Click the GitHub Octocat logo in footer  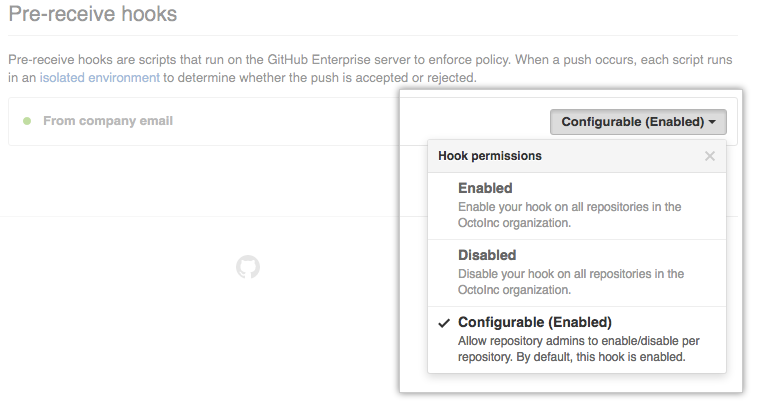pyautogui.click(x=248, y=267)
